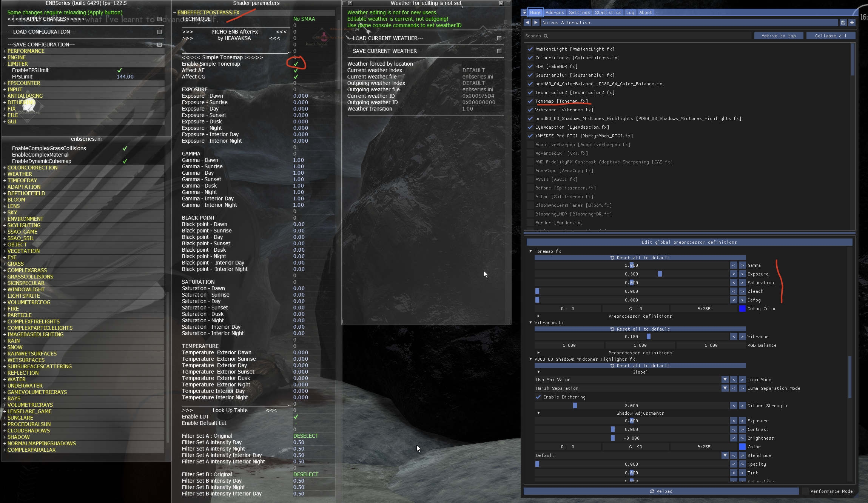Click the previous preset arrow button
The image size is (868, 503).
click(527, 23)
